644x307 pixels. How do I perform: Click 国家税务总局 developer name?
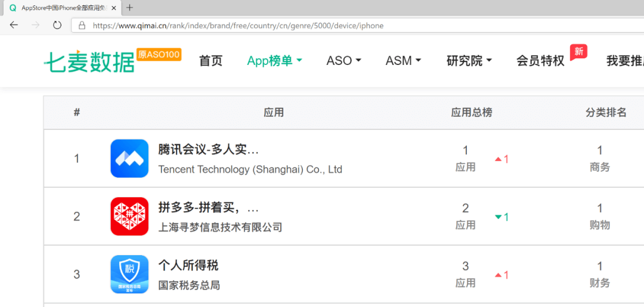click(189, 285)
